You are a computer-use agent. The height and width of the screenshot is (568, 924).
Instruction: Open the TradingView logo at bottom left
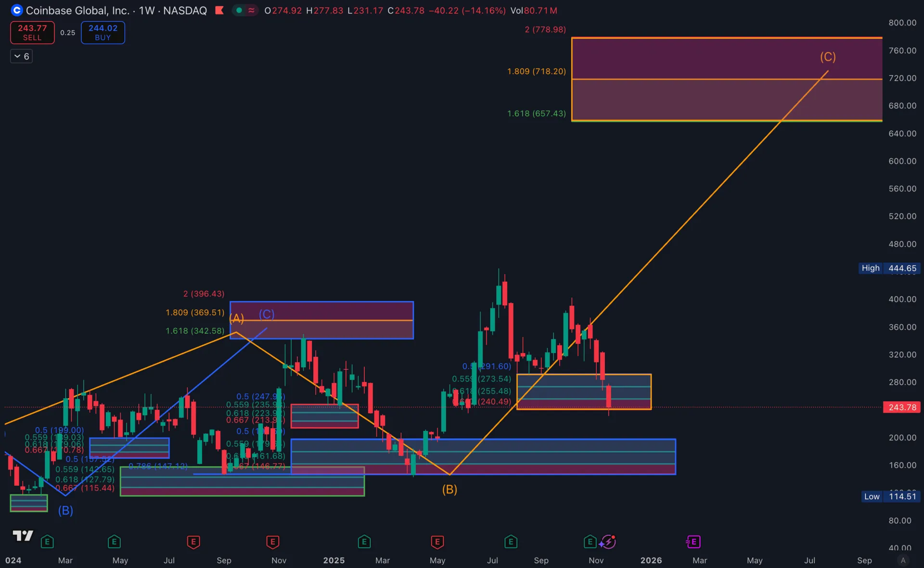pos(23,536)
